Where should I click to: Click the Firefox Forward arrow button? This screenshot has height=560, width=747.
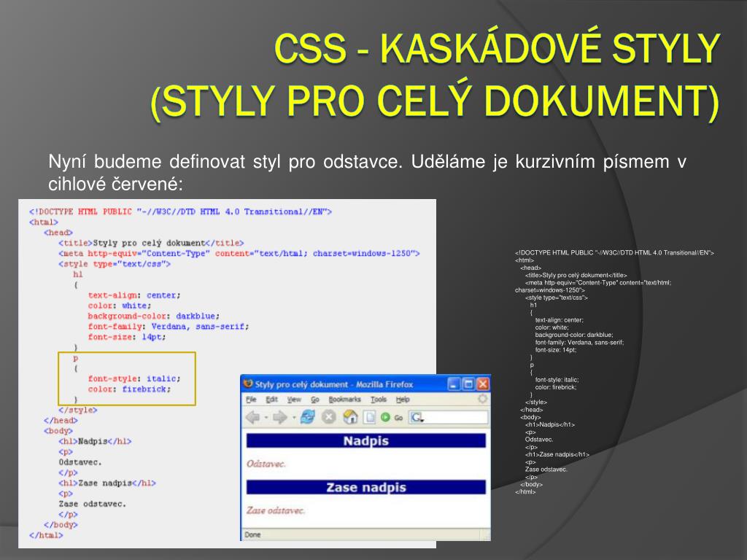click(x=279, y=418)
